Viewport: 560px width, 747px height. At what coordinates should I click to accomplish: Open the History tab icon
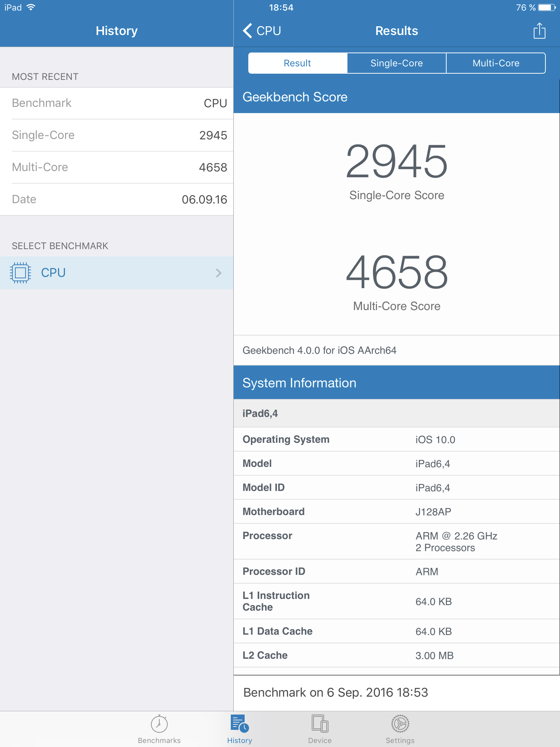[x=240, y=724]
